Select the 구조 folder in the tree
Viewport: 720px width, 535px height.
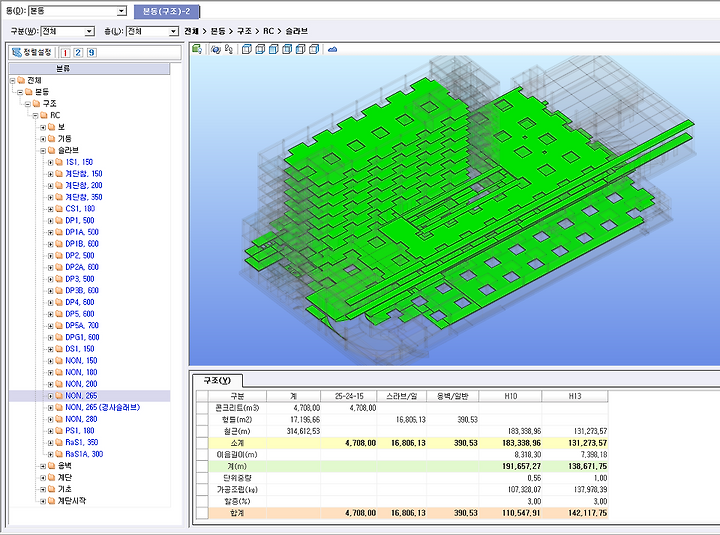50,104
